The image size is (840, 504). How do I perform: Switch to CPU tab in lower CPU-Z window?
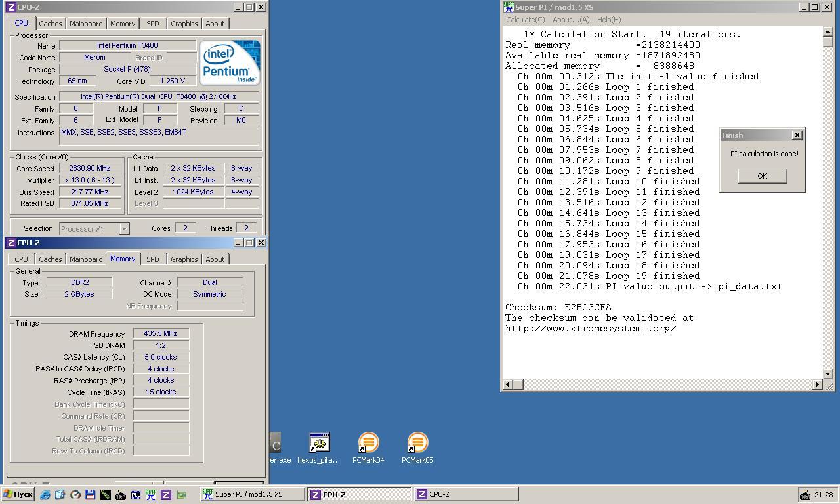[x=21, y=259]
